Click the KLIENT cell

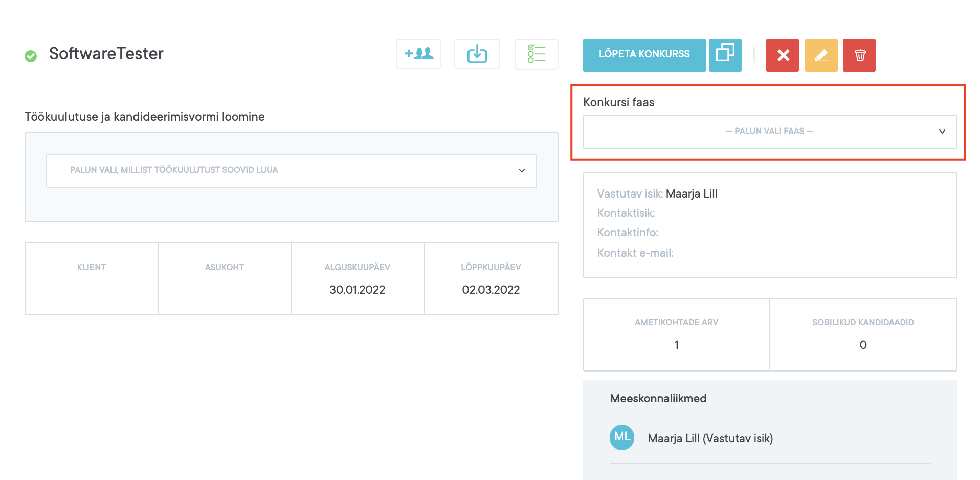(x=92, y=278)
